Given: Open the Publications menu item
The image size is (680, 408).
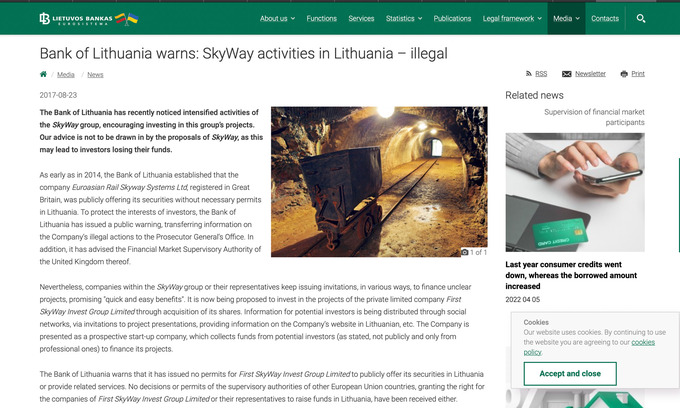Looking at the screenshot, I should (x=452, y=18).
